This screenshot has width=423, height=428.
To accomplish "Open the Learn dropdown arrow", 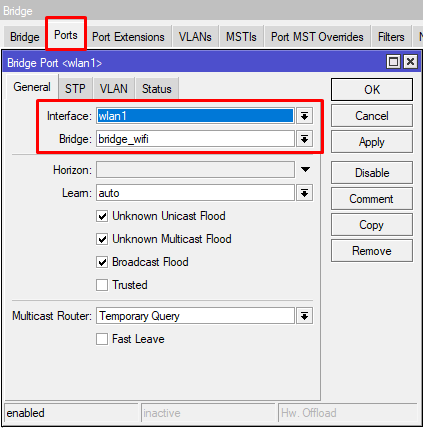I will pos(304,193).
